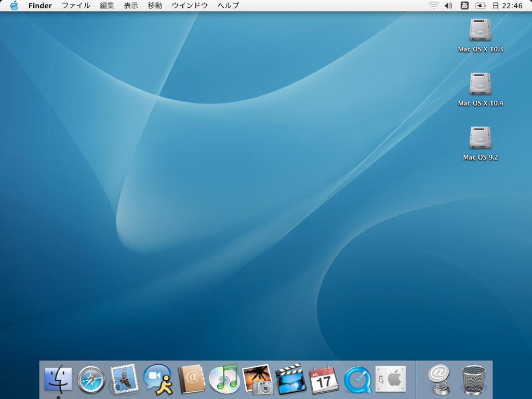Click the battery power status icon
The height and width of the screenshot is (399, 532).
[480, 5]
